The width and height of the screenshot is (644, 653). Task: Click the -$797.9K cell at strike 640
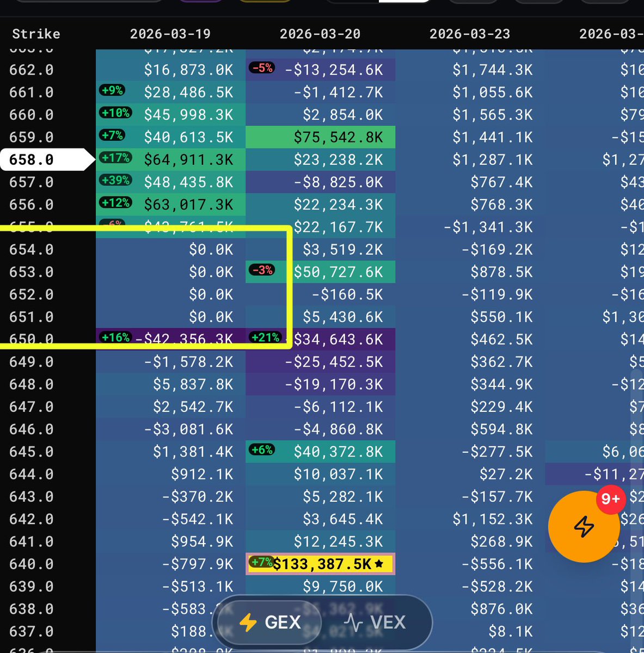pos(171,564)
